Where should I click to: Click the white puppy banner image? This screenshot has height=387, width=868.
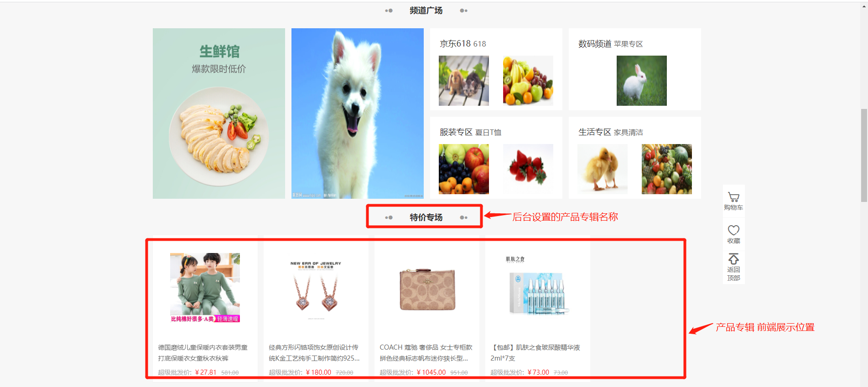(x=358, y=114)
